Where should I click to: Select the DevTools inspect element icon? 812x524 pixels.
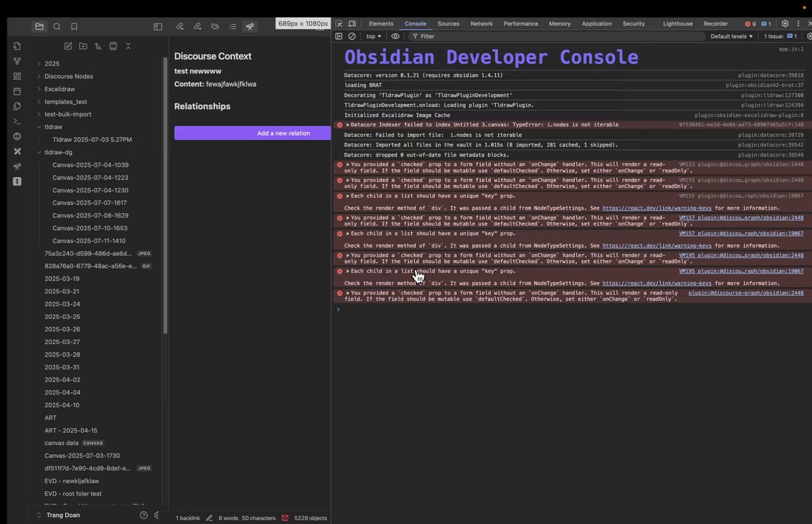[x=339, y=23]
